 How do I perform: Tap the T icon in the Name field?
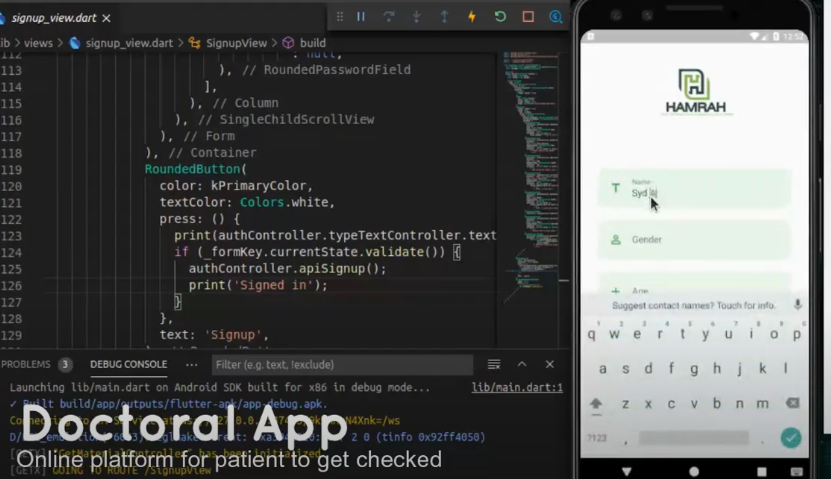(615, 188)
